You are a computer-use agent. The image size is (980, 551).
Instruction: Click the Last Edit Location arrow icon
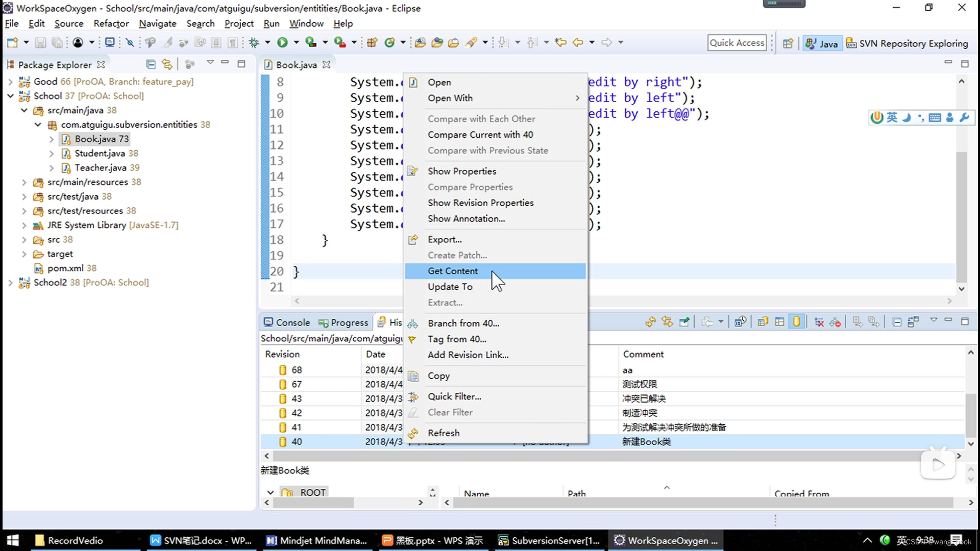coord(560,43)
